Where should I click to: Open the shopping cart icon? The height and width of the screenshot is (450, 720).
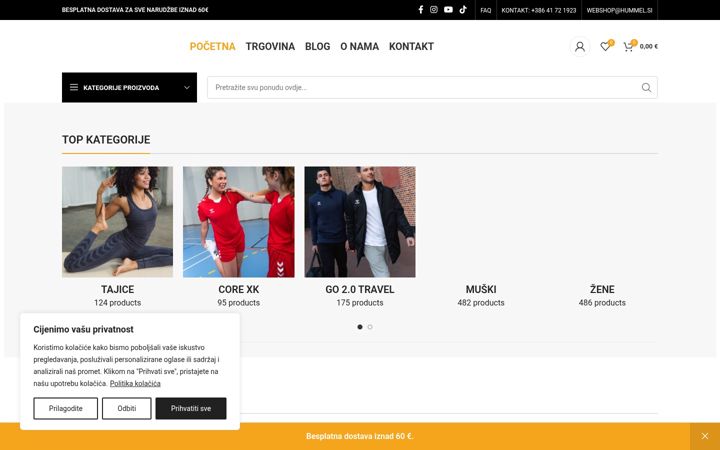628,46
